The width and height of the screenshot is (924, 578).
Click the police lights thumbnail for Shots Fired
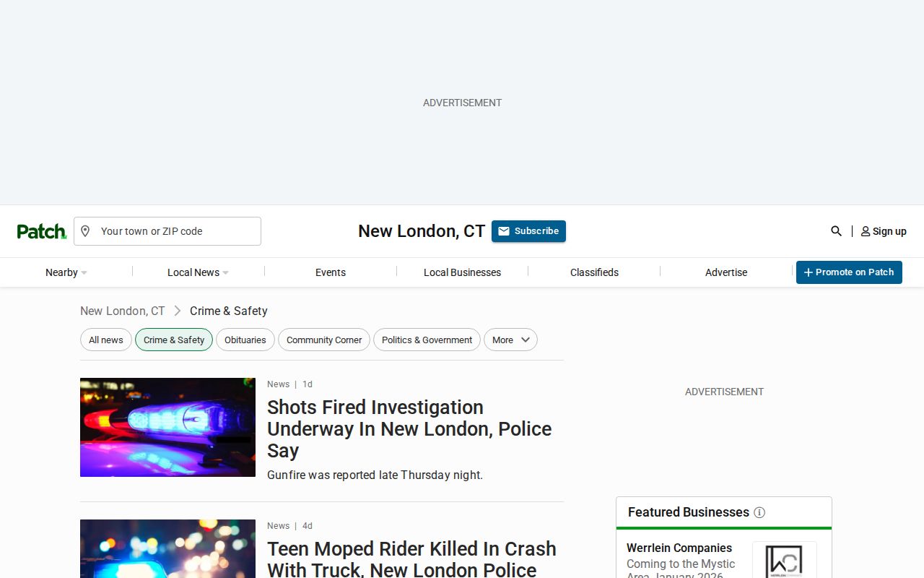pyautogui.click(x=167, y=427)
